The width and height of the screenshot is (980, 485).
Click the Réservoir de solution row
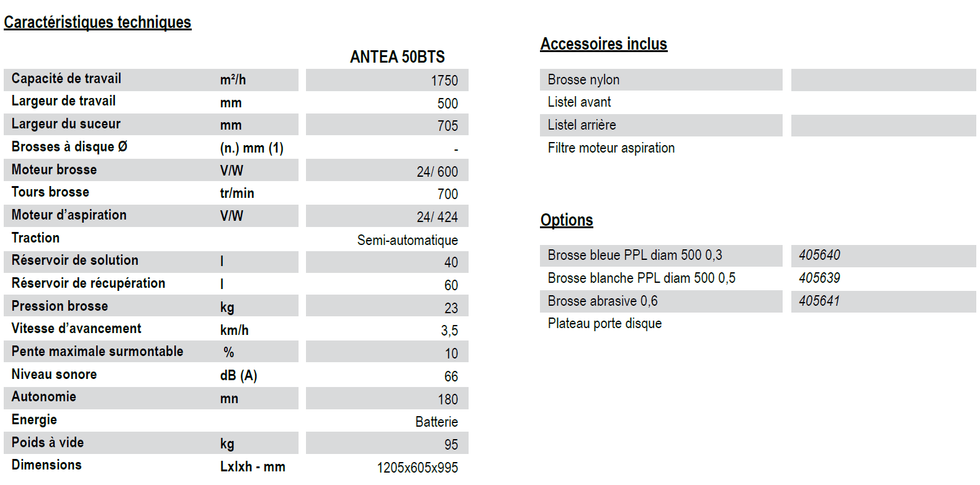coord(236,262)
